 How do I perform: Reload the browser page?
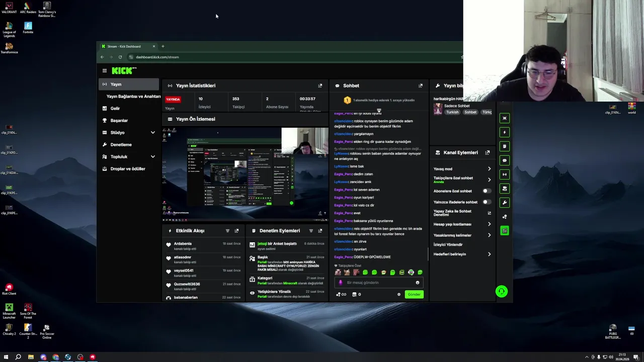[120, 57]
